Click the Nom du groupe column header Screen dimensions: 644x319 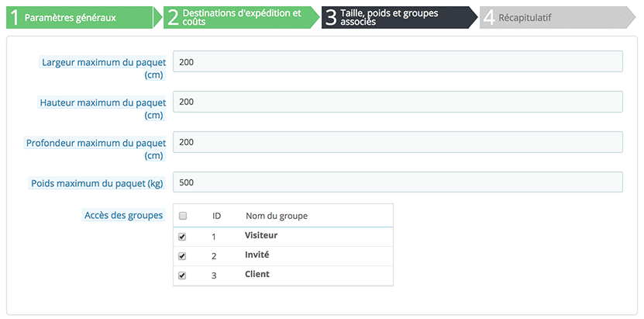277,216
